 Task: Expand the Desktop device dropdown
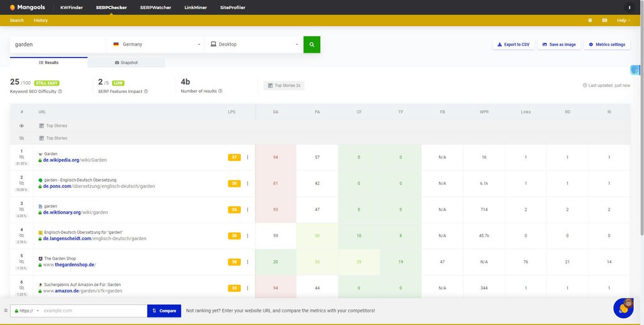tap(255, 45)
